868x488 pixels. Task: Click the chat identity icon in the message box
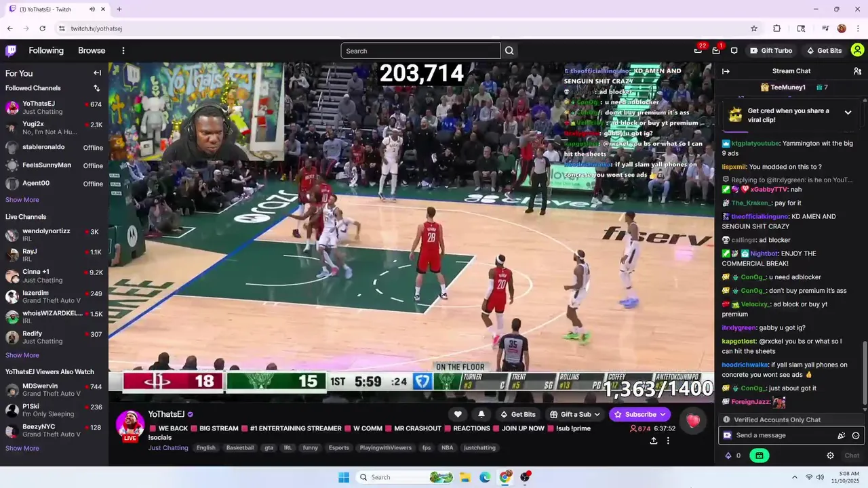728,436
